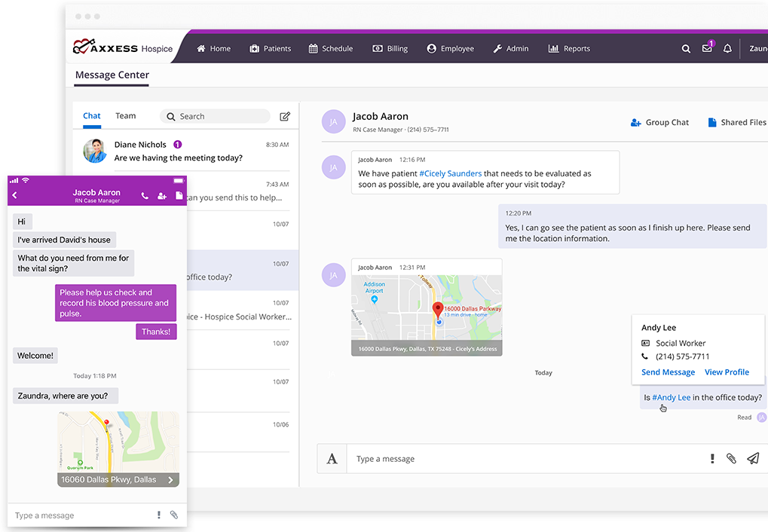Viewport: 768px width, 532px height.
Task: Click Diane Nichols profile photo
Action: [x=95, y=151]
